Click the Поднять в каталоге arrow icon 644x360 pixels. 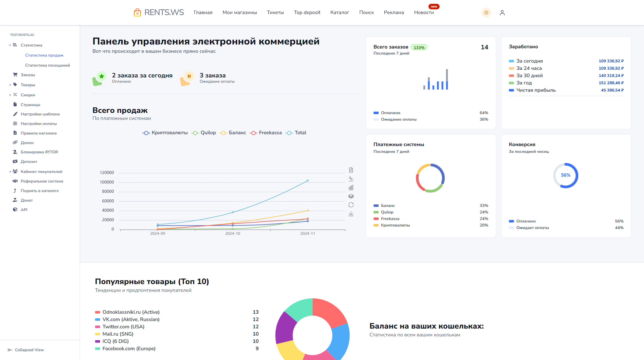(15, 191)
